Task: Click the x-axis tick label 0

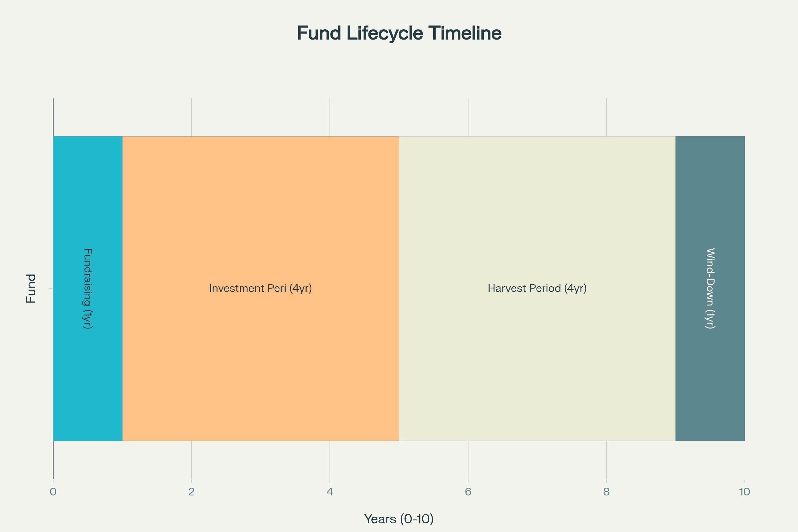Action: pyautogui.click(x=53, y=492)
